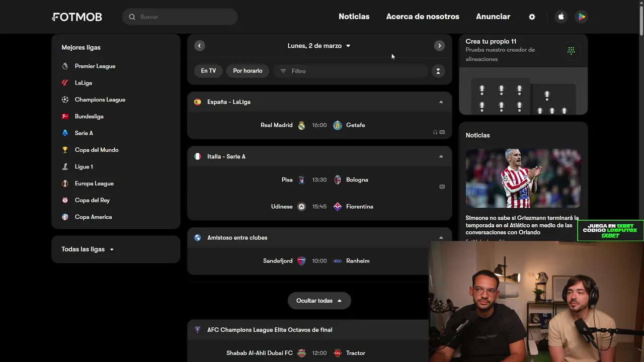Click the page vertical scrollbar
This screenshot has height=362, width=644.
[x=641, y=20]
